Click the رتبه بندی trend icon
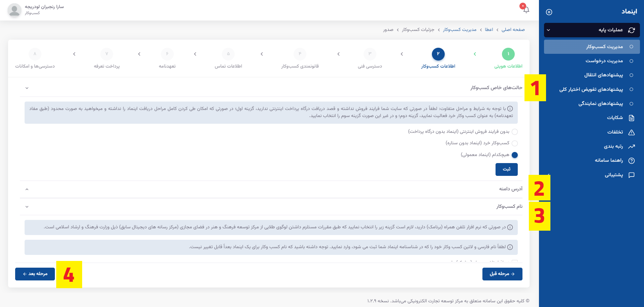Viewport: 644px width, 307px height. pyautogui.click(x=632, y=146)
